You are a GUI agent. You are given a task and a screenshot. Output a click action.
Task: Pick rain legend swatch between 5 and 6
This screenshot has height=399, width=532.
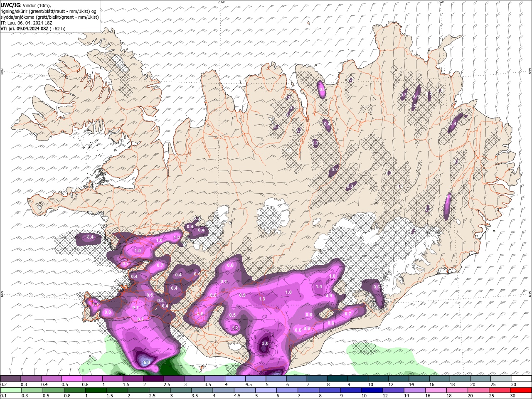point(266,390)
